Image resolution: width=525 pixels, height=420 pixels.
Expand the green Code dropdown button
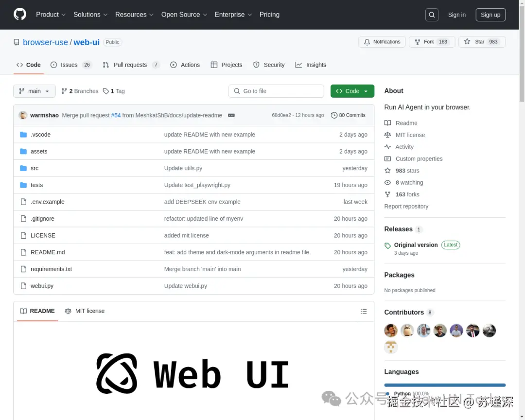point(352,91)
